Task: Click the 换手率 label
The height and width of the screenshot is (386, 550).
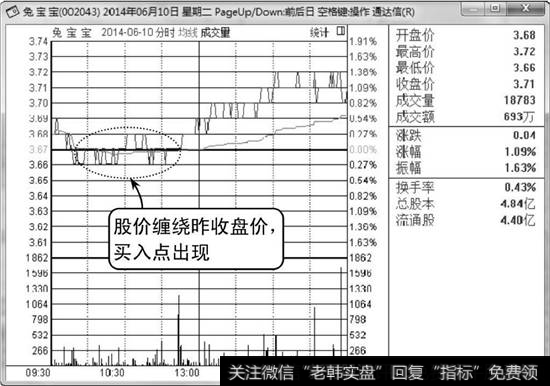Action: (415, 187)
